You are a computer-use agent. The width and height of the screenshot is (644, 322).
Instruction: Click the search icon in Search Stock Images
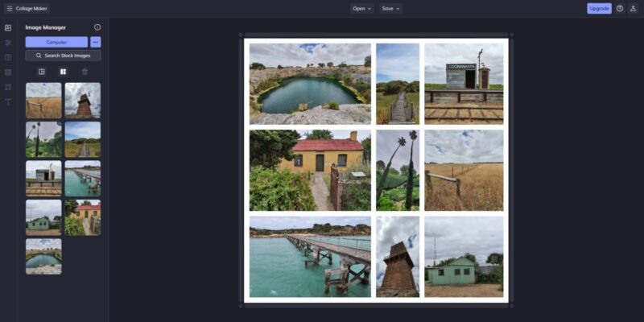pos(39,56)
